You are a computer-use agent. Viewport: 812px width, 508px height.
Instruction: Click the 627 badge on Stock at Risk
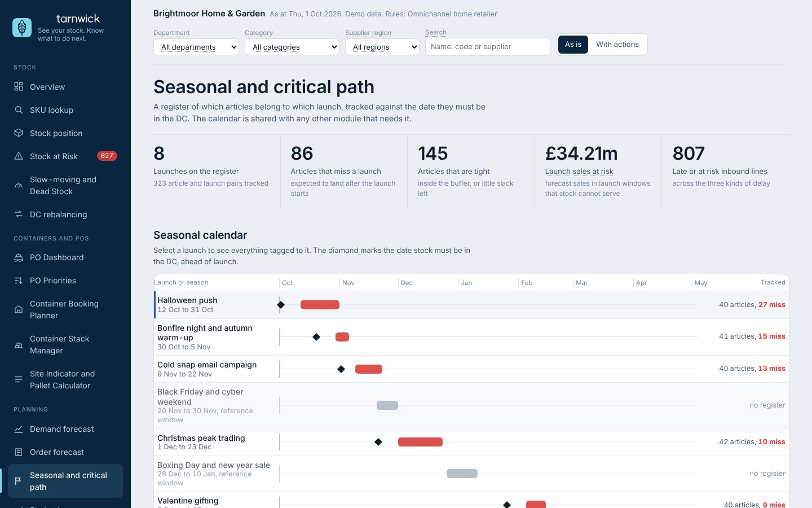pos(107,156)
